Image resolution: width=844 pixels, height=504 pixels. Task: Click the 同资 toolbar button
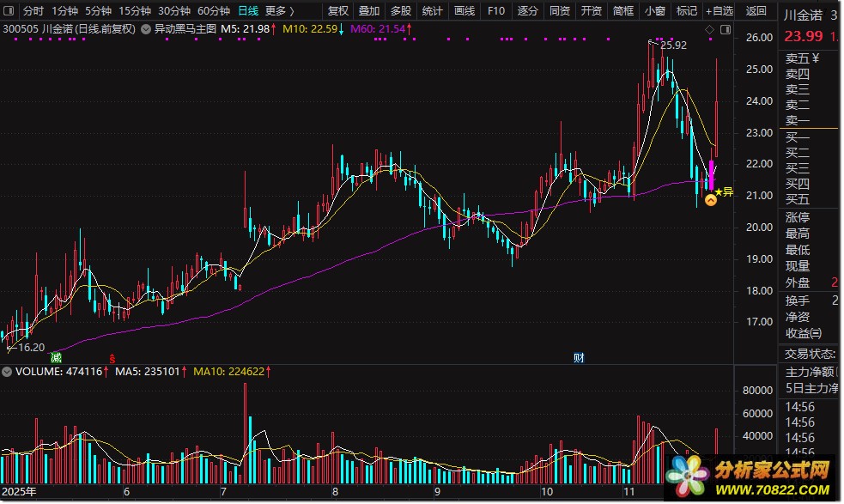point(560,11)
